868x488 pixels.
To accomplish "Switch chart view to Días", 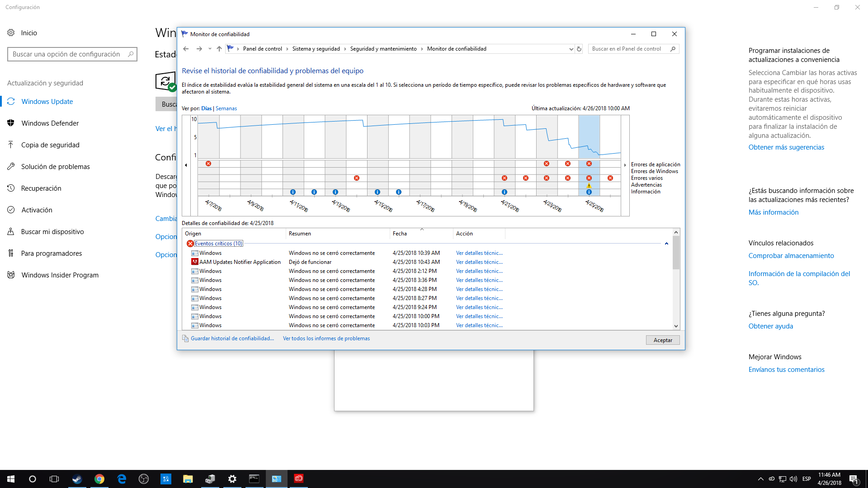I will coord(206,108).
